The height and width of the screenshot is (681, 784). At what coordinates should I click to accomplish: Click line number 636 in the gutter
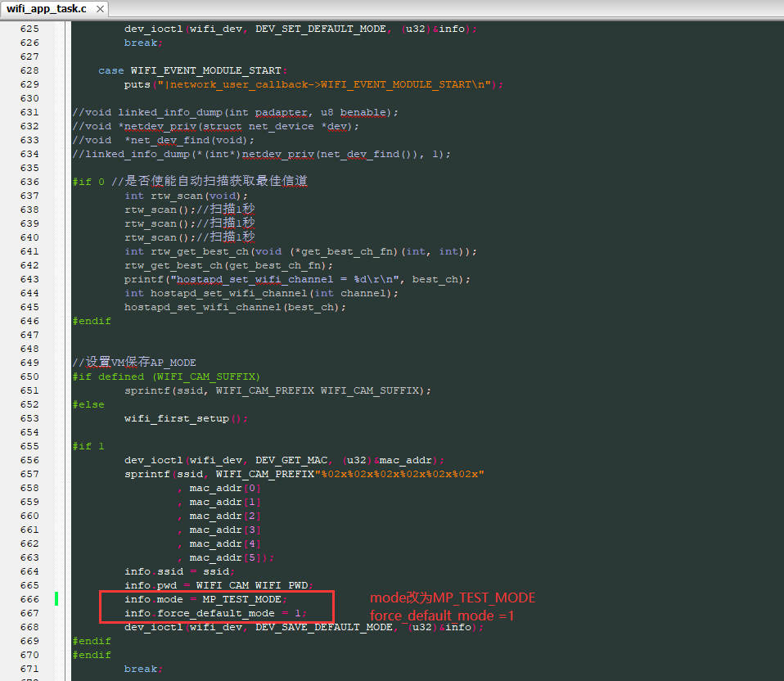tap(29, 182)
